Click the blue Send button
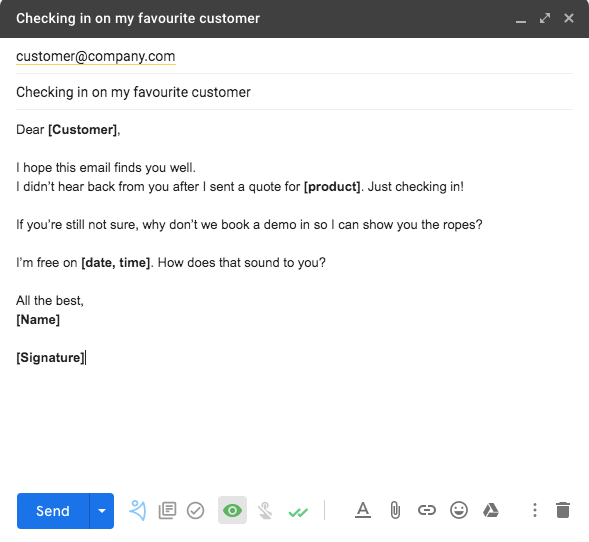 tap(53, 511)
